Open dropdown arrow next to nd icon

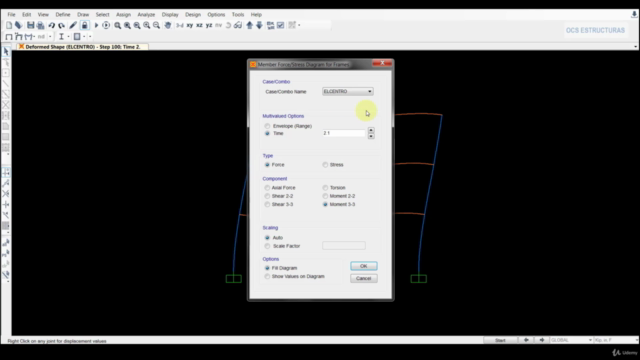tap(50, 37)
